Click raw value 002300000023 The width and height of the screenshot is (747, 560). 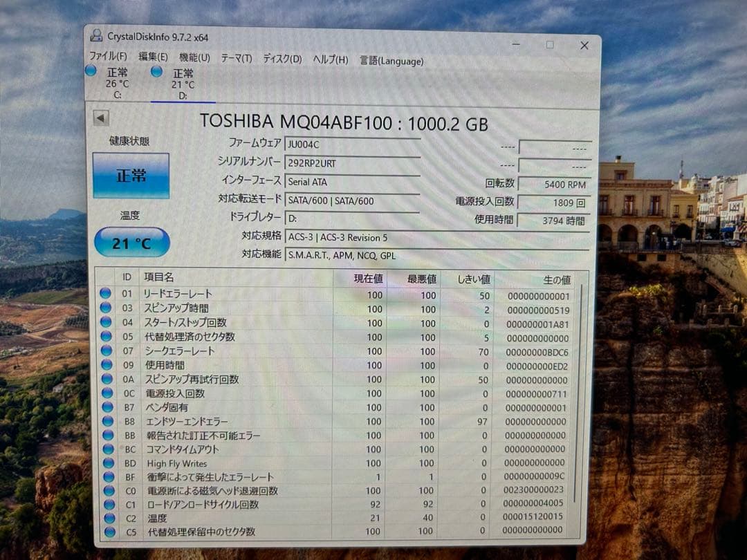[x=533, y=489]
